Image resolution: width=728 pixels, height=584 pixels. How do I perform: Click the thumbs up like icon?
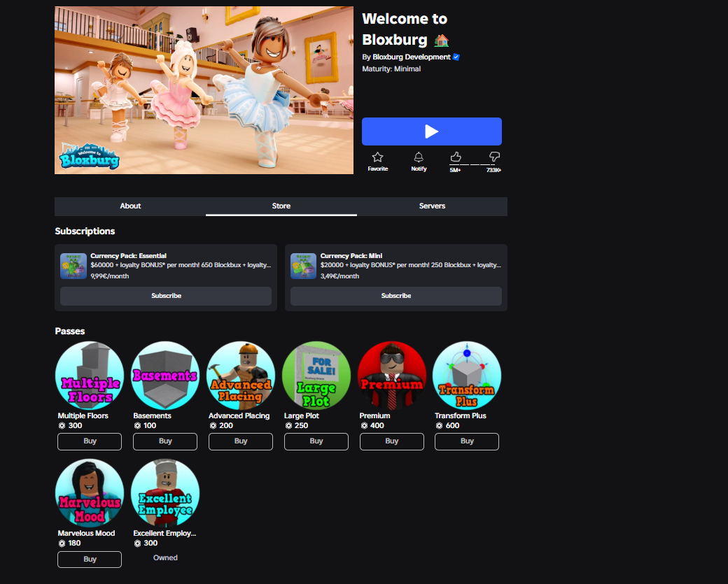[456, 157]
